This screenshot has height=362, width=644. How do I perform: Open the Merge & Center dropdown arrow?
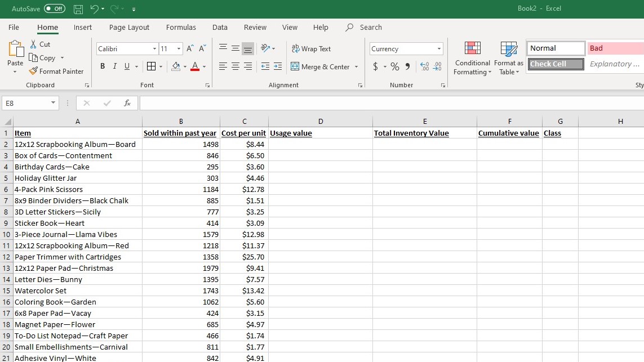point(356,66)
